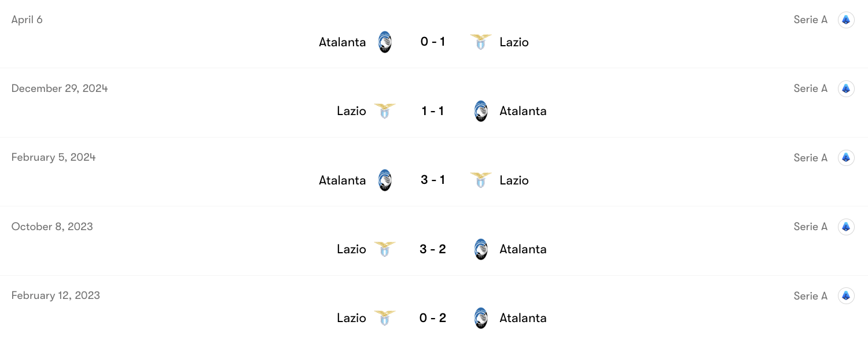Viewport: 868px width, 340px height.
Task: Click Atalanta crest in February 12, 2023 match
Action: point(480,318)
